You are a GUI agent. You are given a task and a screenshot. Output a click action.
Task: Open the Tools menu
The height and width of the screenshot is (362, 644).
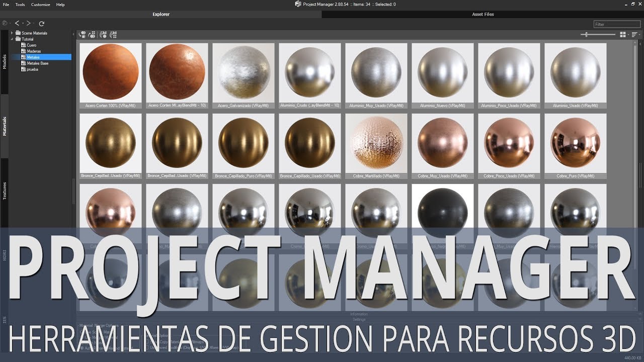[20, 4]
